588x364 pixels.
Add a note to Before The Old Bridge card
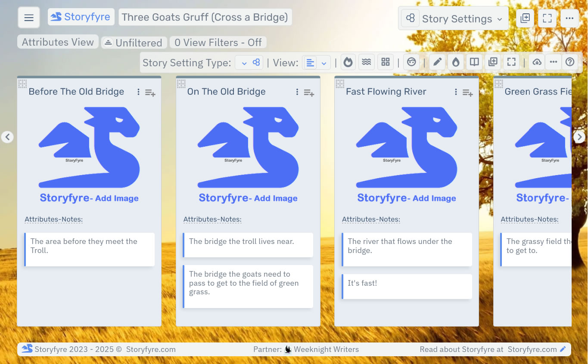point(150,93)
